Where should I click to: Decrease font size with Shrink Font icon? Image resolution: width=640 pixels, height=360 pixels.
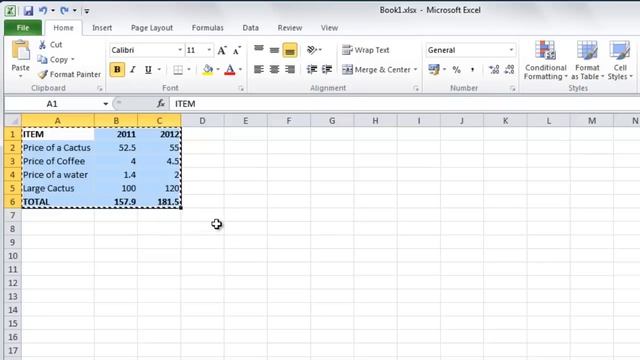click(237, 50)
